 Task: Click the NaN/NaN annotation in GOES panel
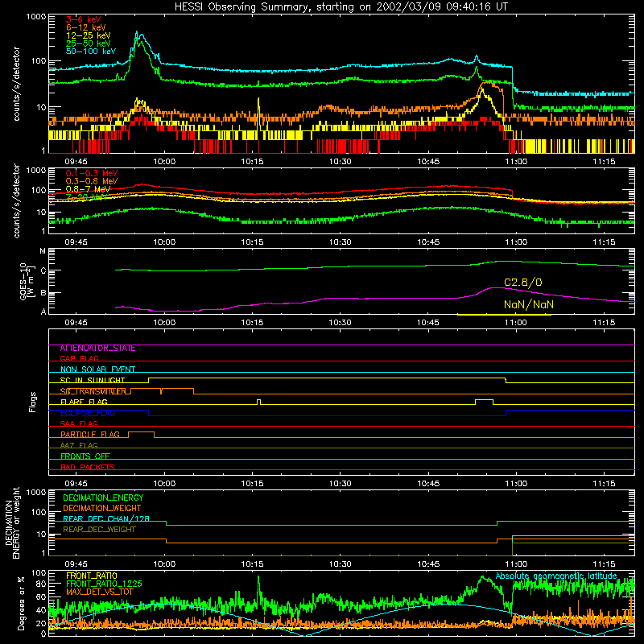click(529, 304)
